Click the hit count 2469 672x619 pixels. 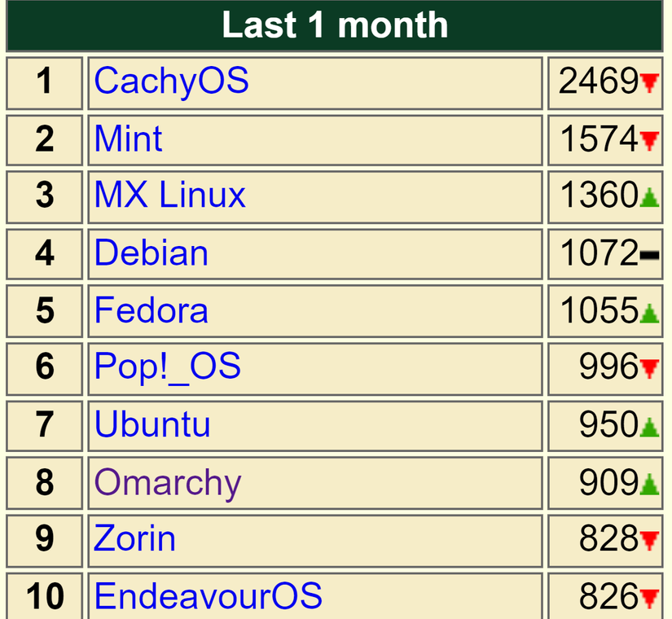(x=599, y=81)
